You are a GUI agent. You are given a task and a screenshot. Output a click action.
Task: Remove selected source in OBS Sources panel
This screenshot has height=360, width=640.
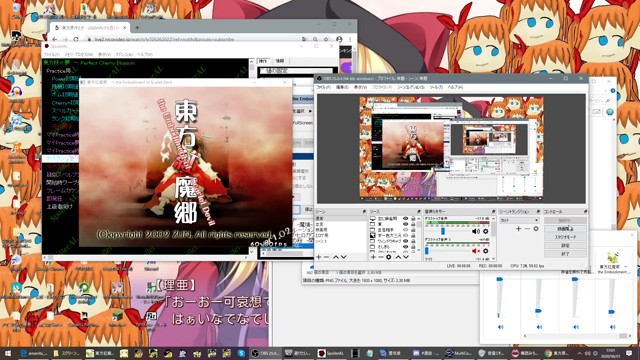(381, 257)
